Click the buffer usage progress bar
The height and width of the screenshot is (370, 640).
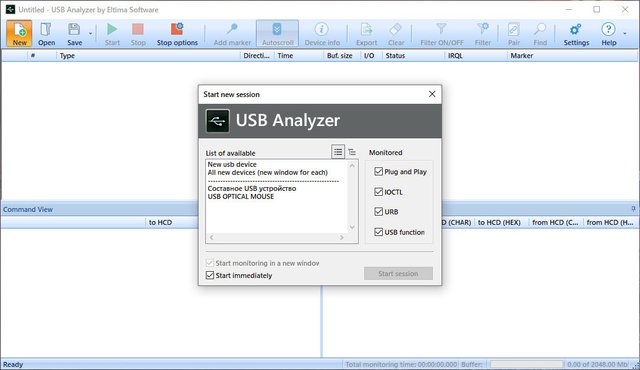point(527,364)
